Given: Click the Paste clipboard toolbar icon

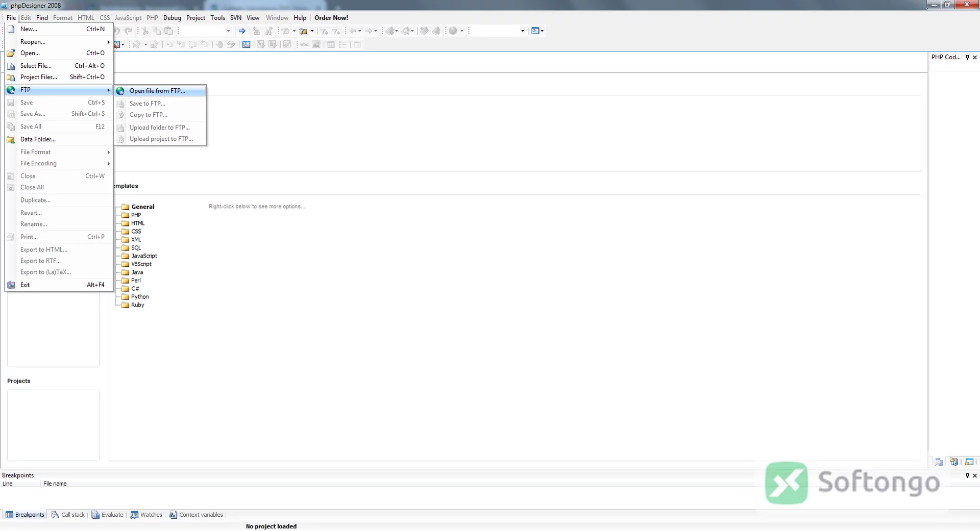Looking at the screenshot, I should click(168, 31).
